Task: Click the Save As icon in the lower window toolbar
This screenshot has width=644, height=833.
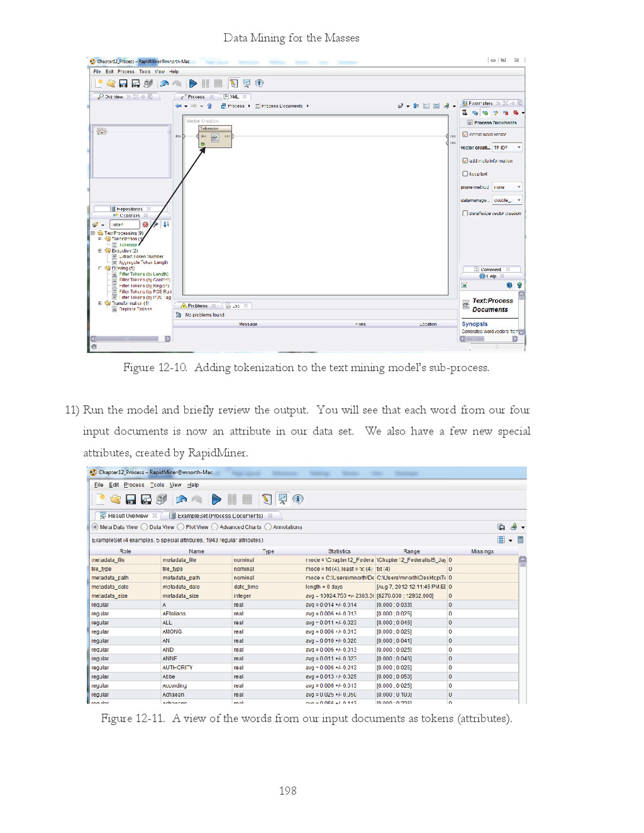Action: (146, 499)
